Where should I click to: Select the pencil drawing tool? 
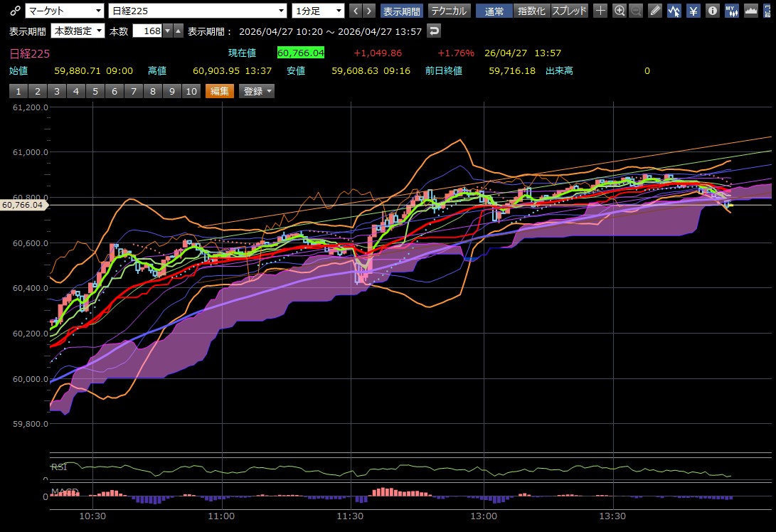[x=655, y=11]
